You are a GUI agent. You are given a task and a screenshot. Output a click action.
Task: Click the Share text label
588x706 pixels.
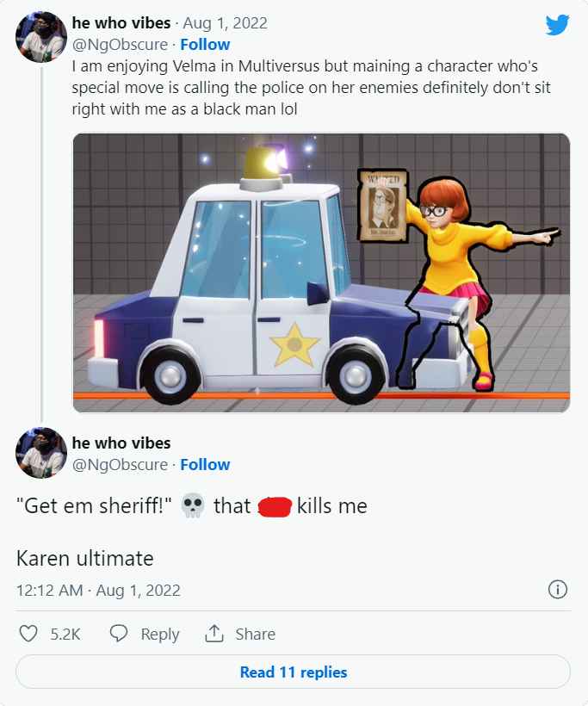click(256, 634)
